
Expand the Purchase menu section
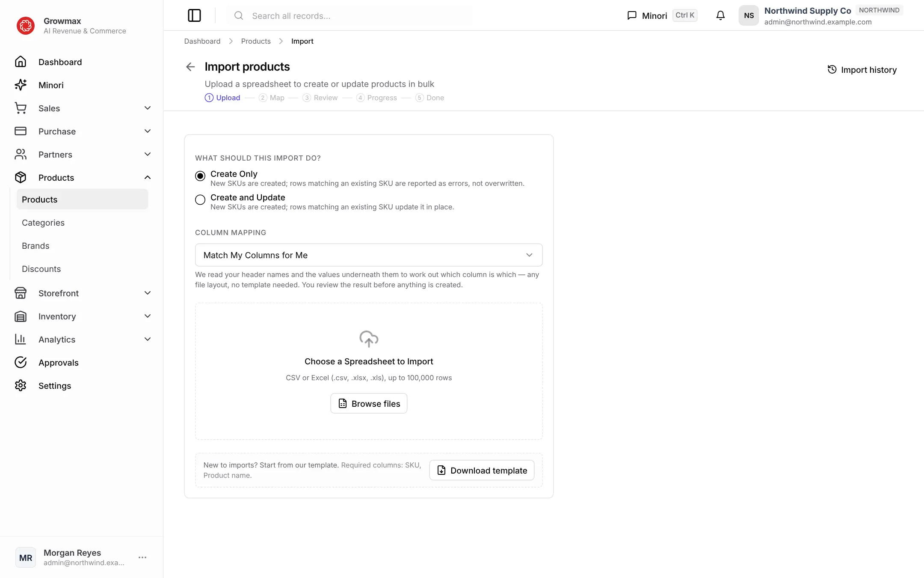(82, 131)
